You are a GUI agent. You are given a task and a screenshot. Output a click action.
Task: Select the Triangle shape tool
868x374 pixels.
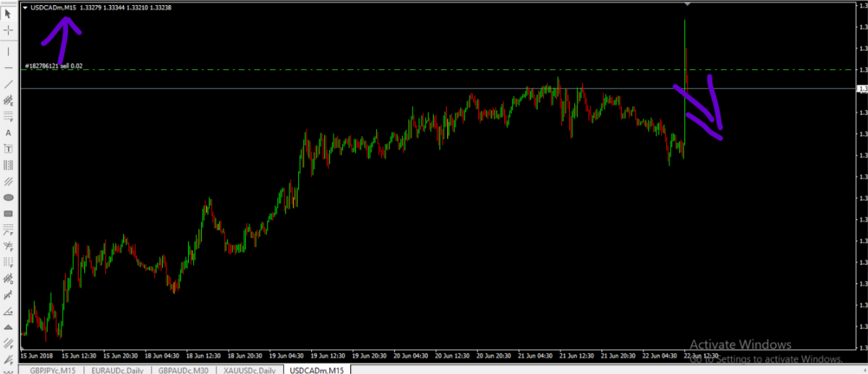point(9,327)
